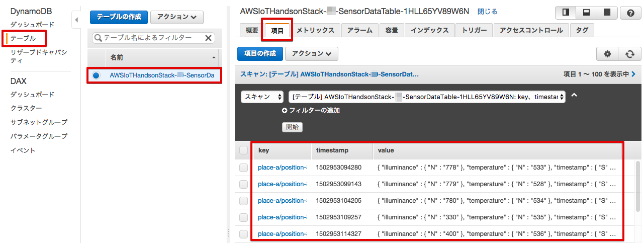Open DAX ダッシュボード in sidebar
Image resolution: width=644 pixels, height=243 pixels.
pos(32,95)
